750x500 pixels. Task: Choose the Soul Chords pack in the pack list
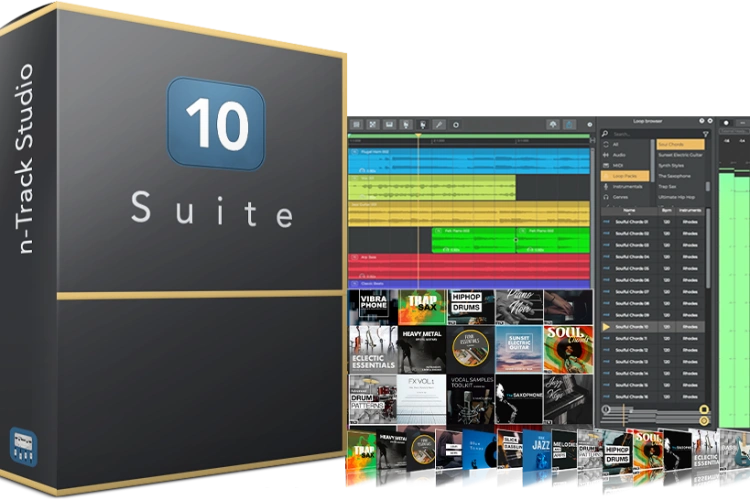pyautogui.click(x=680, y=144)
